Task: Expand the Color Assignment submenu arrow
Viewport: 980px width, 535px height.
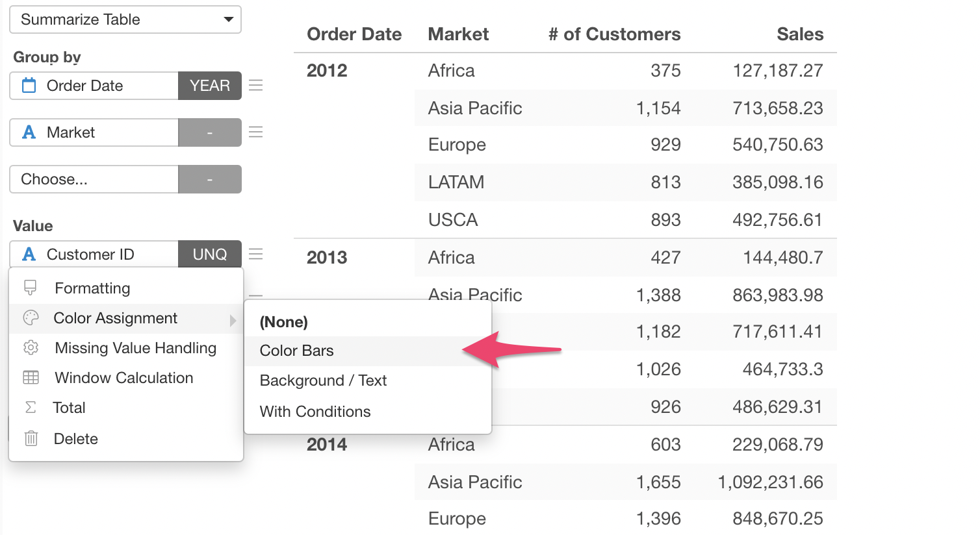Action: coord(233,319)
